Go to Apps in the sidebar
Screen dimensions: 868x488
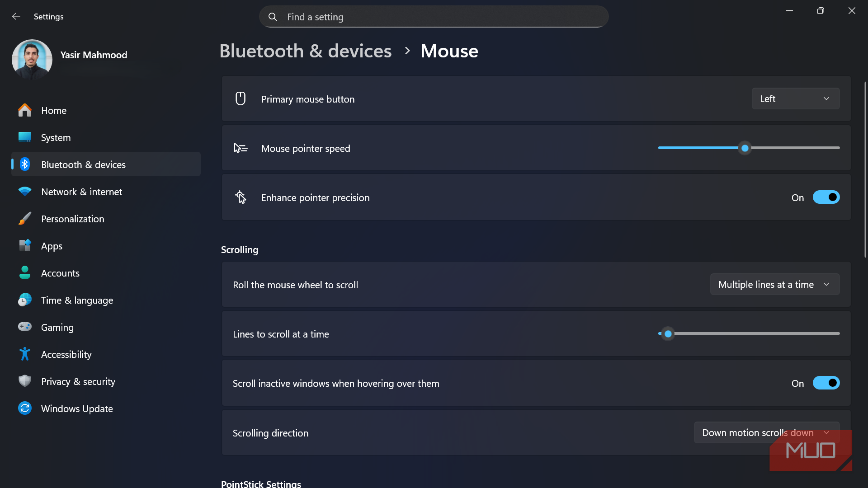(x=52, y=246)
